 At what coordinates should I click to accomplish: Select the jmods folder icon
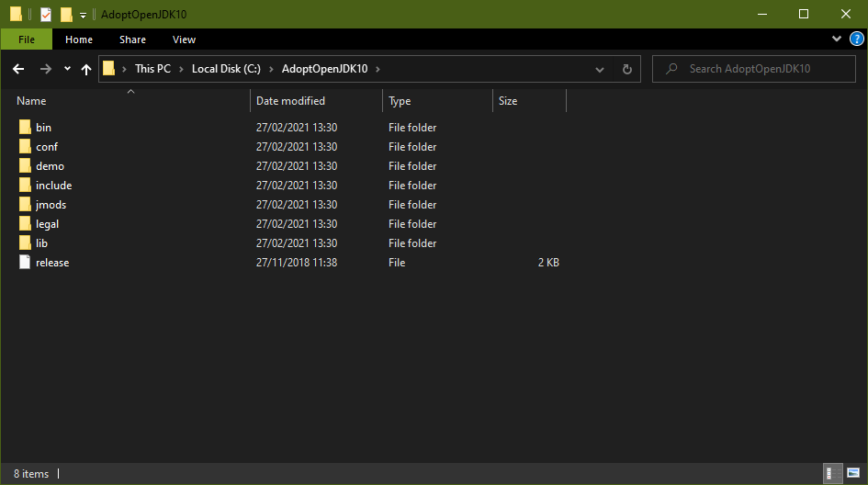[25, 204]
